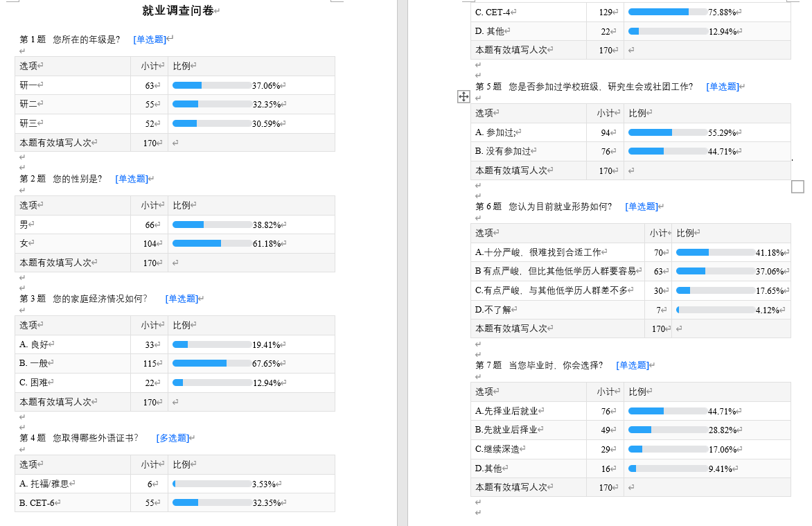
Task: Click the 女 61.18% progress bar
Action: (212, 244)
